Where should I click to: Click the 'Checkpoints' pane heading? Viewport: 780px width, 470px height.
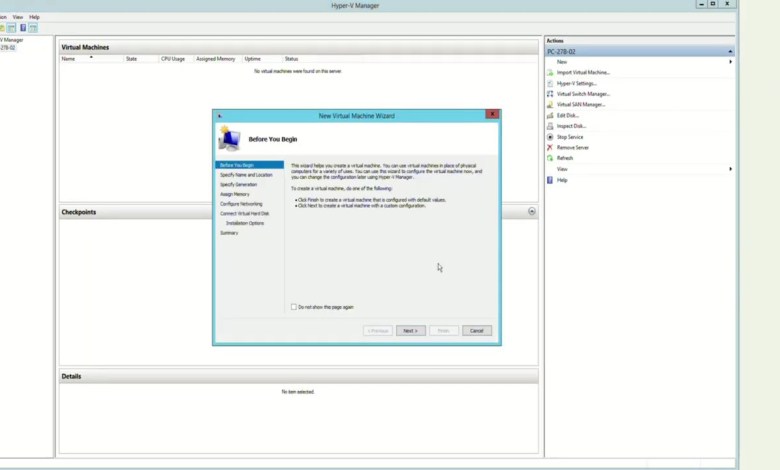(x=79, y=212)
